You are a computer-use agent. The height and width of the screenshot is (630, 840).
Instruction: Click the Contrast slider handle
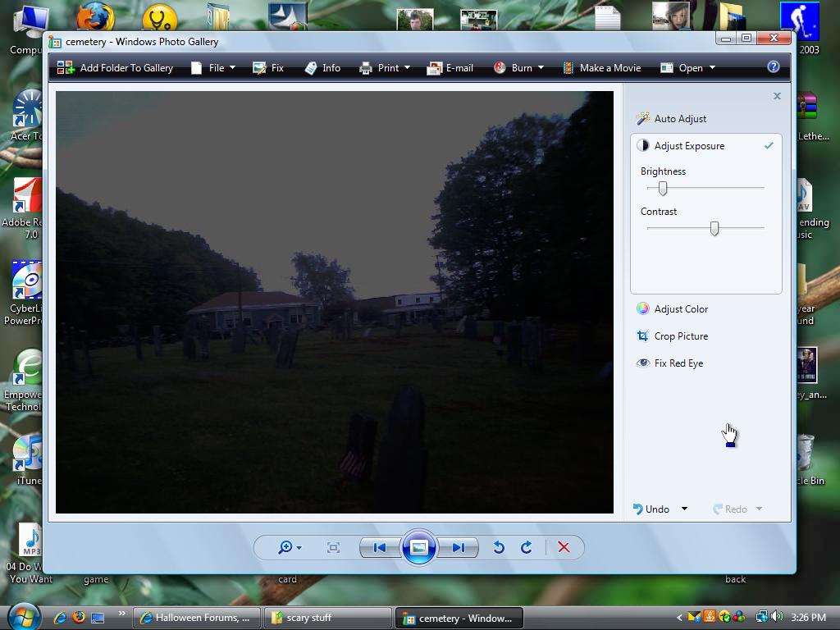tap(714, 229)
